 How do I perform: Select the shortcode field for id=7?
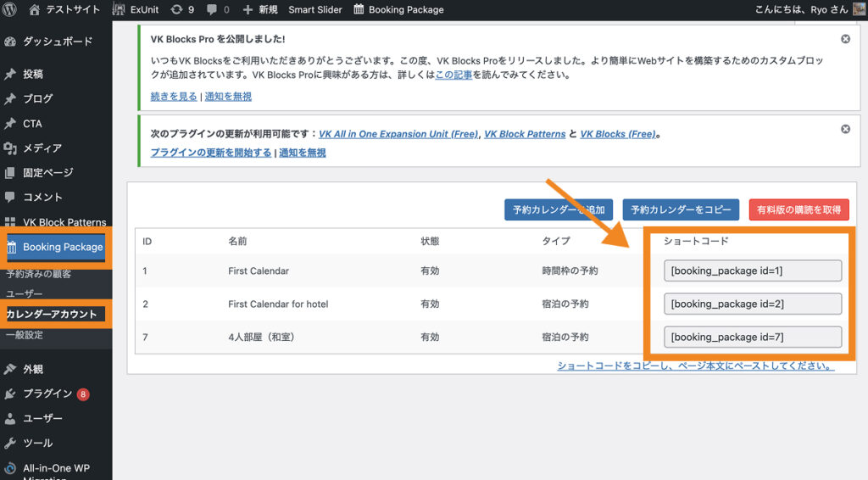pyautogui.click(x=753, y=337)
